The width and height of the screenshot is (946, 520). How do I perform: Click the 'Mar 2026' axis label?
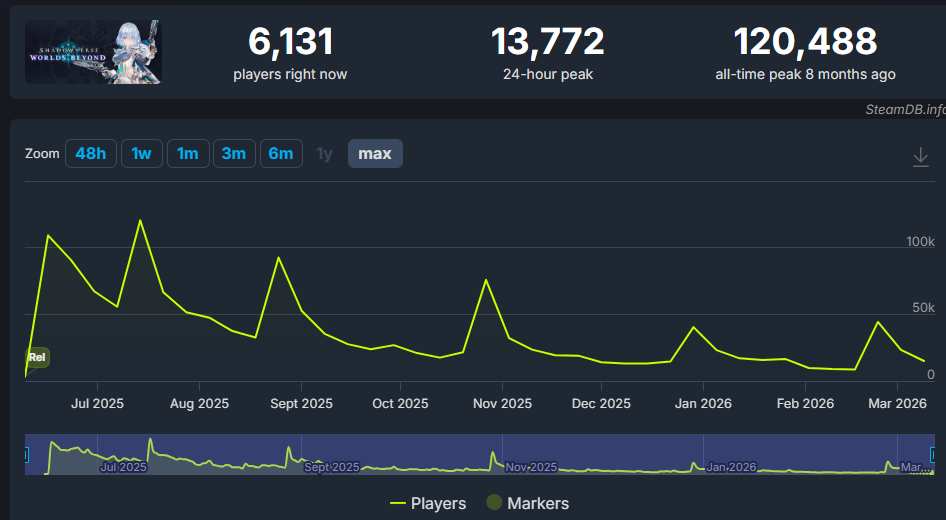(x=897, y=404)
